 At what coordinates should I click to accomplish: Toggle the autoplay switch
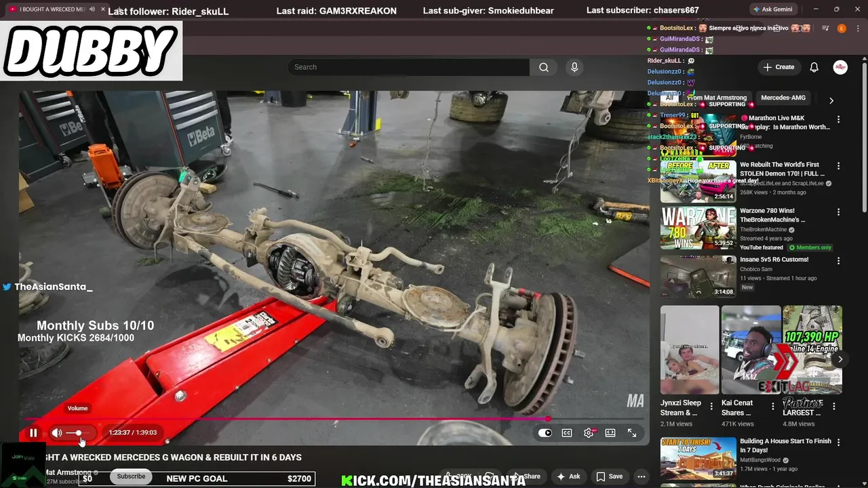tap(545, 432)
